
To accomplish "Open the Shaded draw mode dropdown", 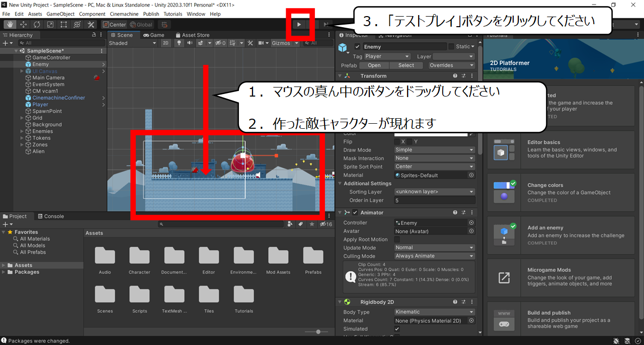I will point(133,43).
